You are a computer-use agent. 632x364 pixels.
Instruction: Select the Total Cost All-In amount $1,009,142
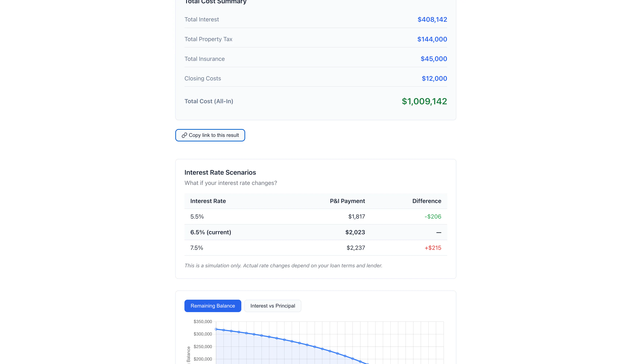click(x=424, y=101)
